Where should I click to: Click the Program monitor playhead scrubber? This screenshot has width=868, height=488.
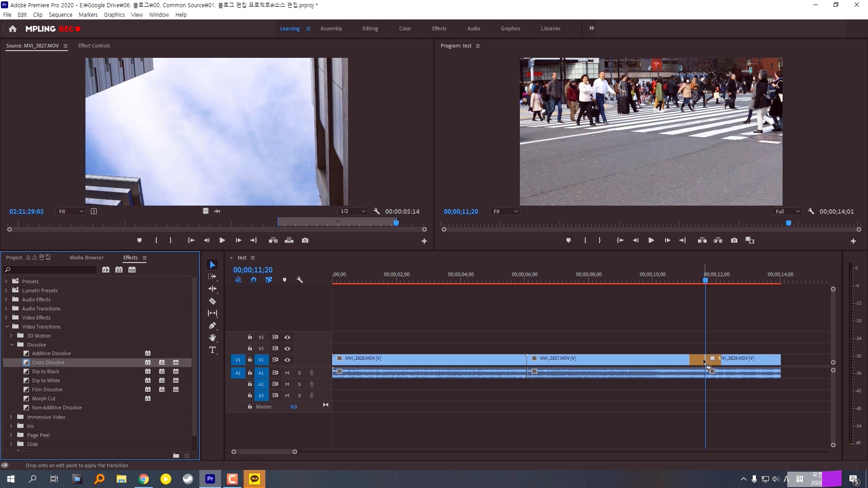(x=788, y=223)
